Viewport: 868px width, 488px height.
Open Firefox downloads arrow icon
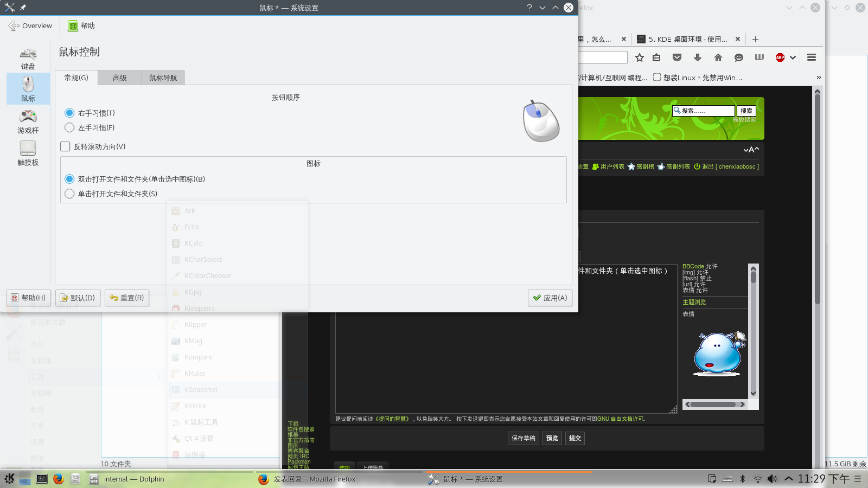[698, 57]
